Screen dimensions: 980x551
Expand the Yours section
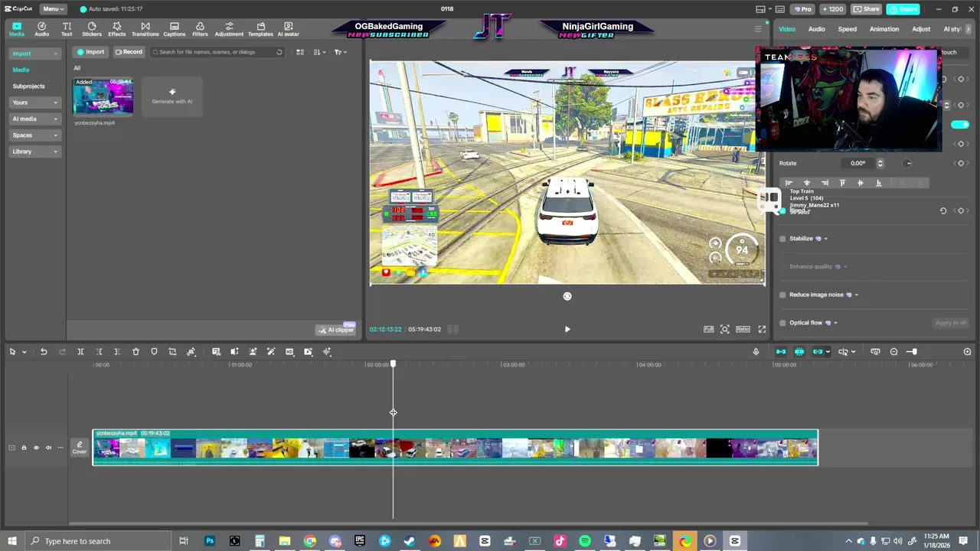[34, 103]
